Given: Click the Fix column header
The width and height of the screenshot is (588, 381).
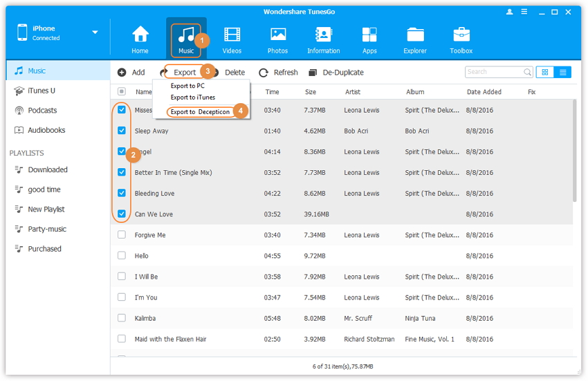Looking at the screenshot, I should 531,92.
